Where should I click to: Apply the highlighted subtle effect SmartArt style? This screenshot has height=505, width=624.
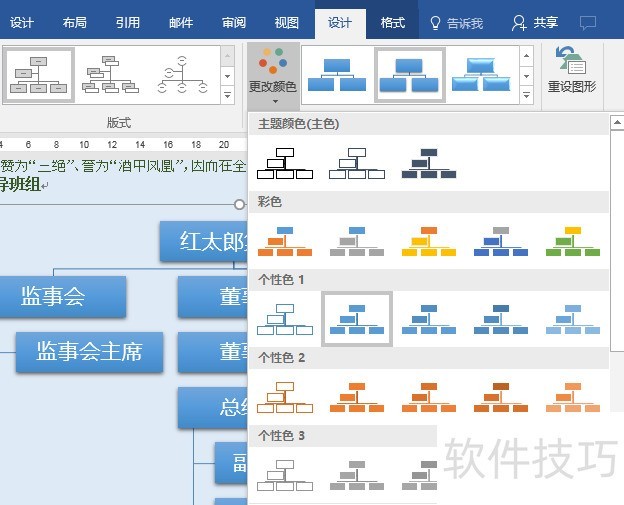click(409, 75)
